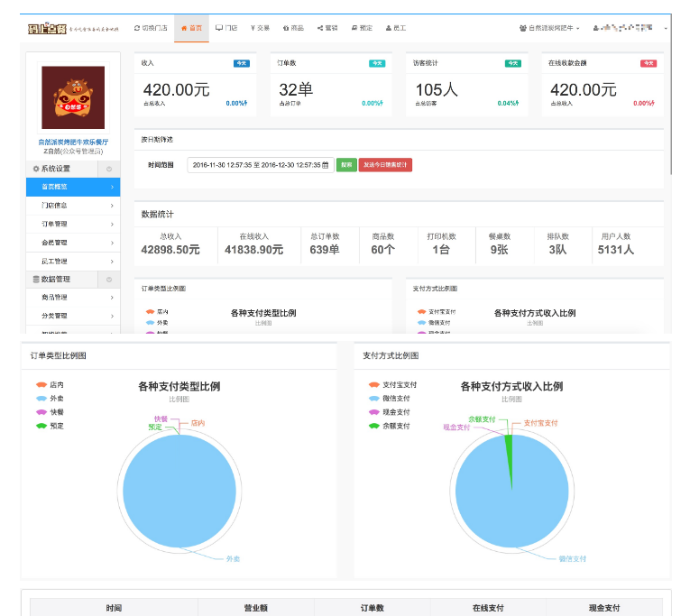Expand the 员工管理 sidebar item
Viewport: 690px width, 616px height.
pyautogui.click(x=73, y=262)
